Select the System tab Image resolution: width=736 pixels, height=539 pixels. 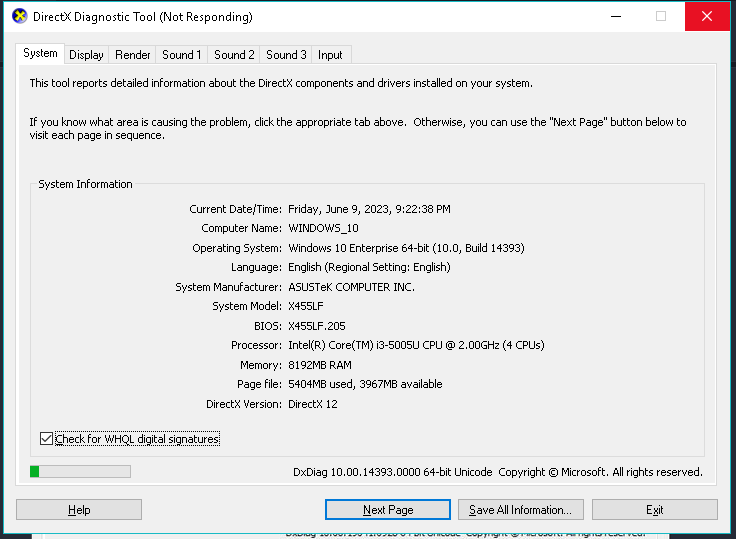(40, 54)
